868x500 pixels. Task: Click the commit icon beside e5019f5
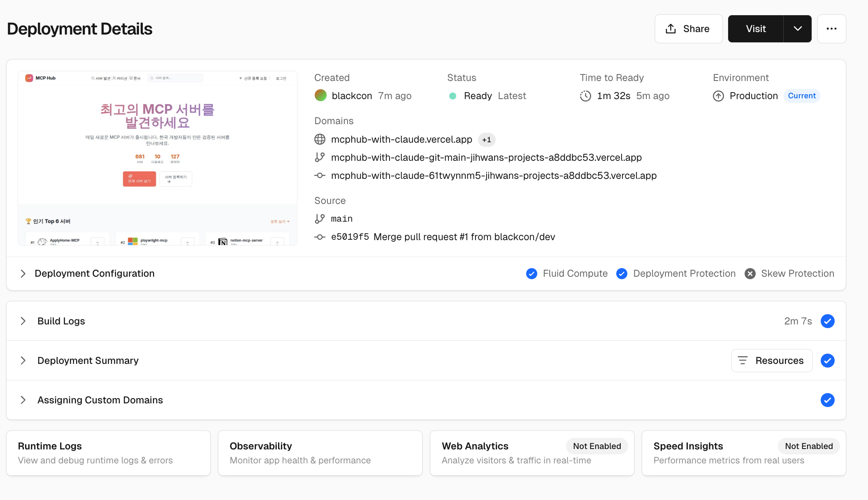click(320, 237)
